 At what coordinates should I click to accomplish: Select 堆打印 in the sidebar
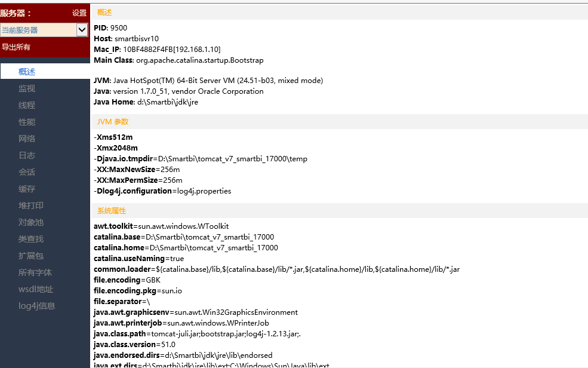(x=31, y=206)
